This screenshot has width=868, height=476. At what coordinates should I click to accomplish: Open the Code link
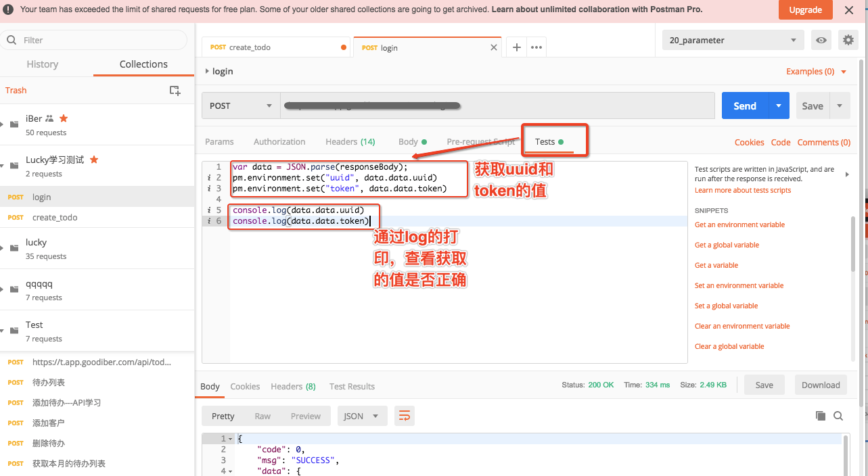point(781,142)
